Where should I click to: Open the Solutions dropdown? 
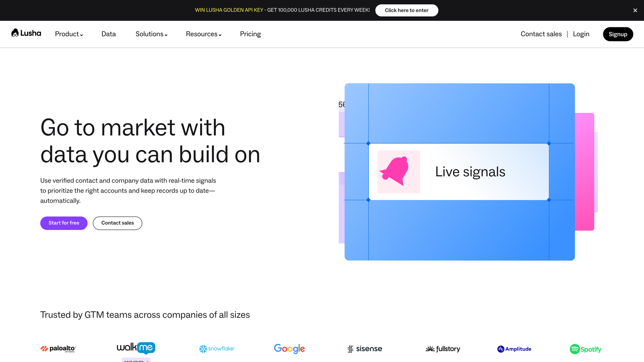[x=151, y=34]
